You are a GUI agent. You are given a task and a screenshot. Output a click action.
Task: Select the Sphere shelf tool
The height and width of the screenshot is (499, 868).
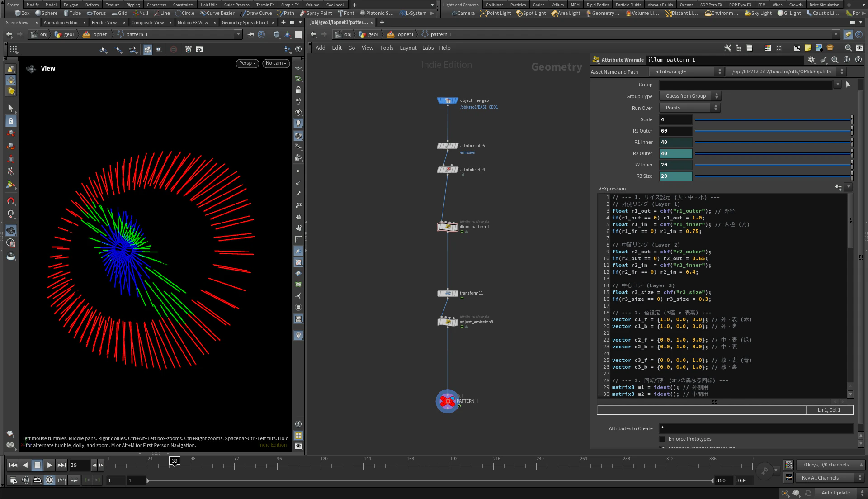coord(46,13)
